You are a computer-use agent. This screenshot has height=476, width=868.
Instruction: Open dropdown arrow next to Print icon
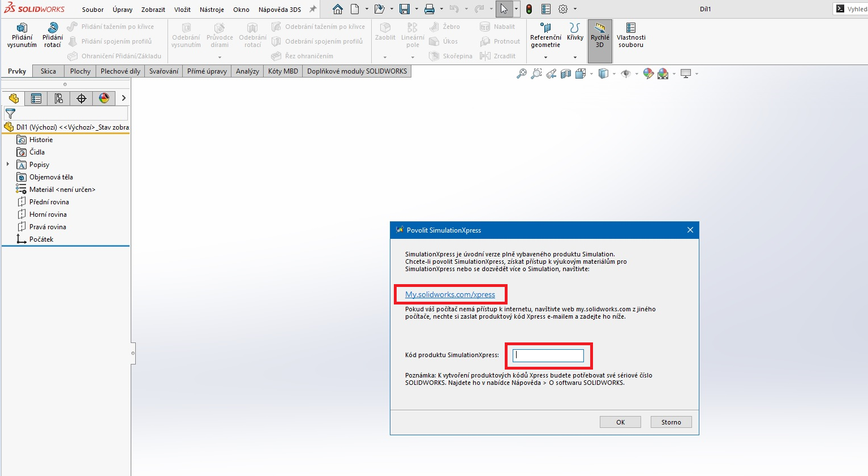point(441,9)
